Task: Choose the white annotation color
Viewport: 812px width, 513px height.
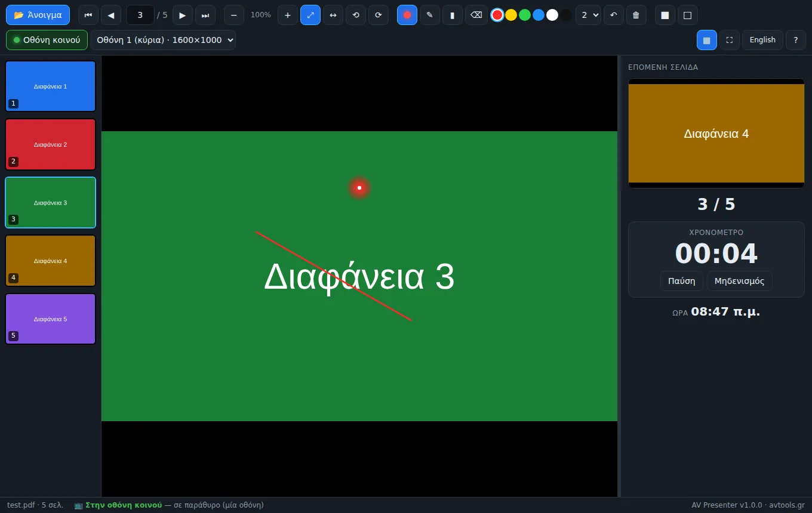Action: pos(552,15)
